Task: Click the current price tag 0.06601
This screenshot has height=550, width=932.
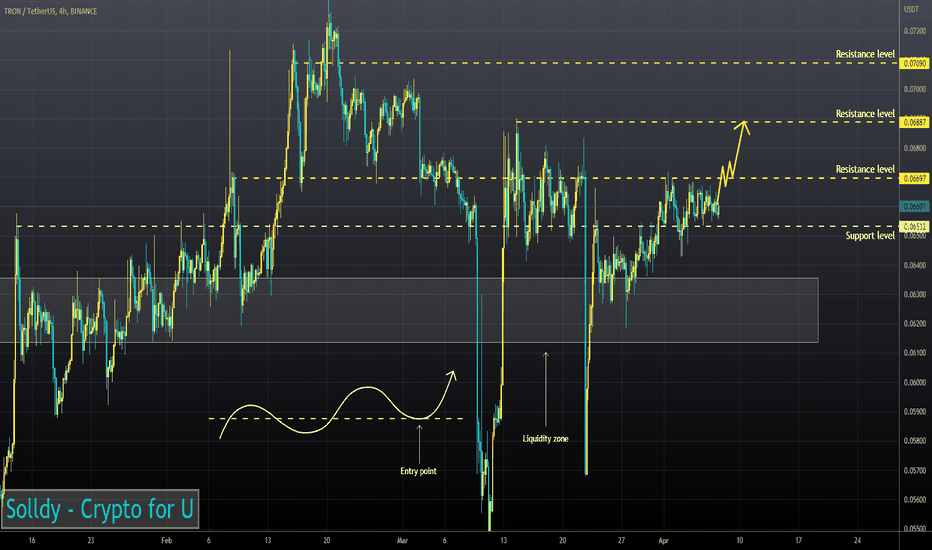Action: pyautogui.click(x=914, y=206)
